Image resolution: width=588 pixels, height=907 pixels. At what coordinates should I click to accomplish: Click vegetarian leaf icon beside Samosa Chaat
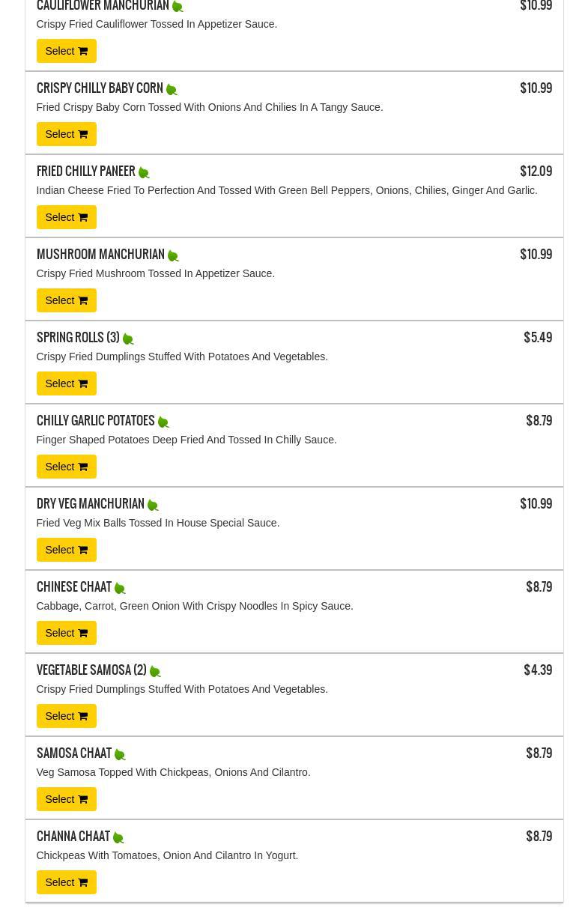coord(120,755)
